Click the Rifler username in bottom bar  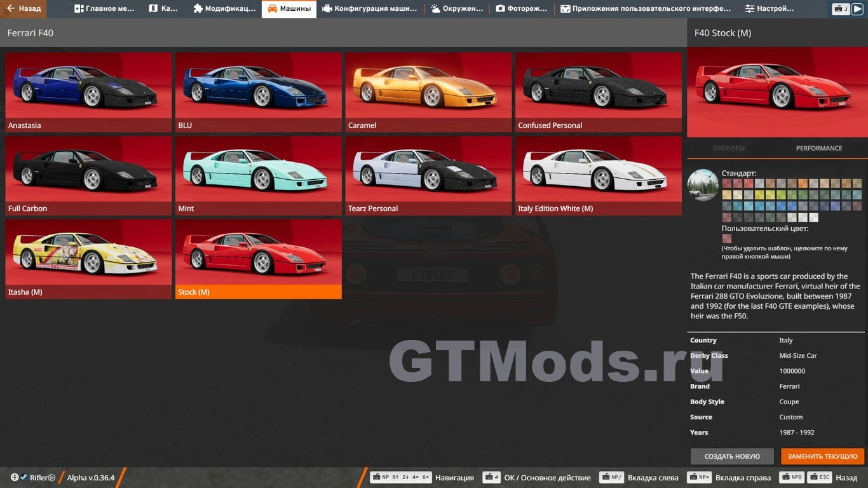point(38,478)
